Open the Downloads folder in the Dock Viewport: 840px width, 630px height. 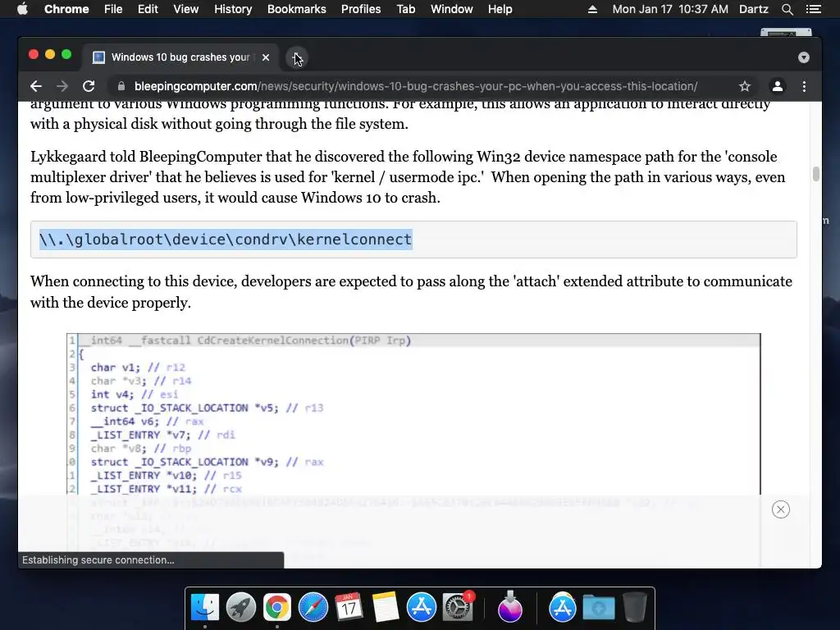click(x=598, y=608)
